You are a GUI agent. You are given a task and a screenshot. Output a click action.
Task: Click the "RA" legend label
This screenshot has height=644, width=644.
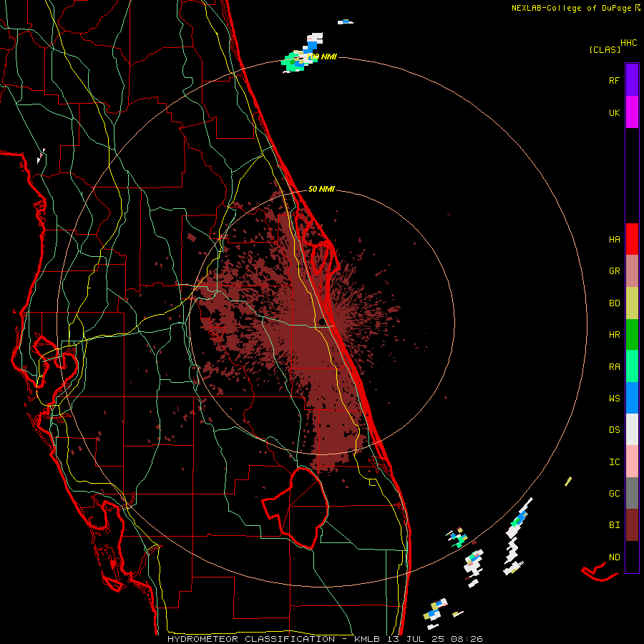(614, 367)
